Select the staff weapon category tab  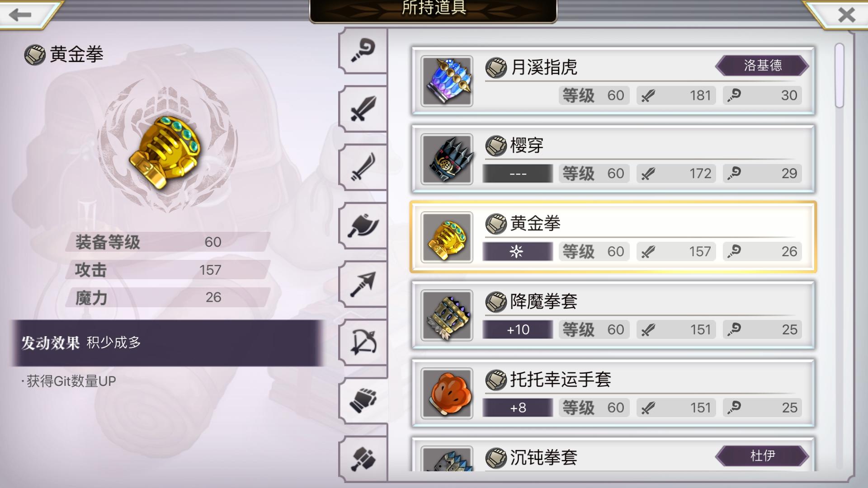coord(363,51)
